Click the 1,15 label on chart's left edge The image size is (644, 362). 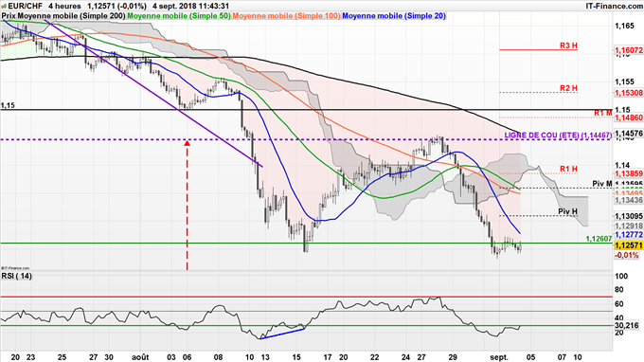[8, 105]
